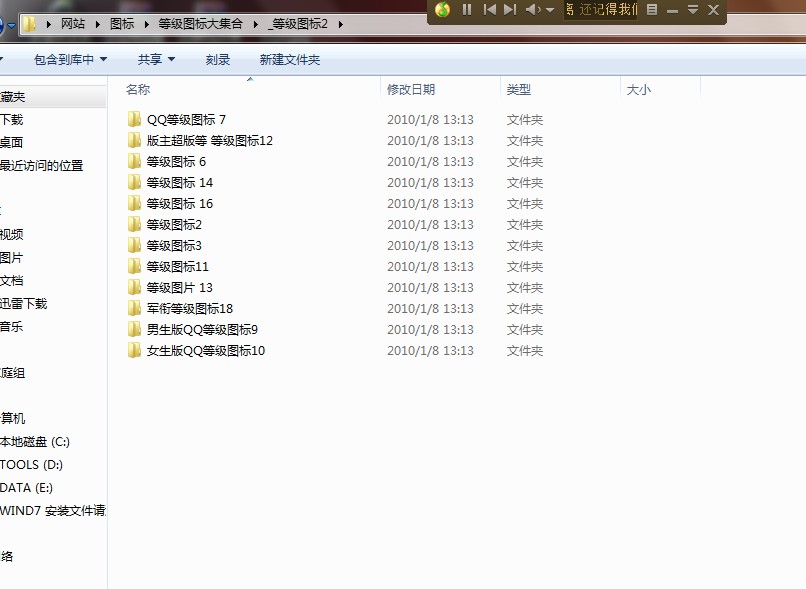Click the 刻录 burn button
Screen dimensions: 806x589
[x=216, y=60]
